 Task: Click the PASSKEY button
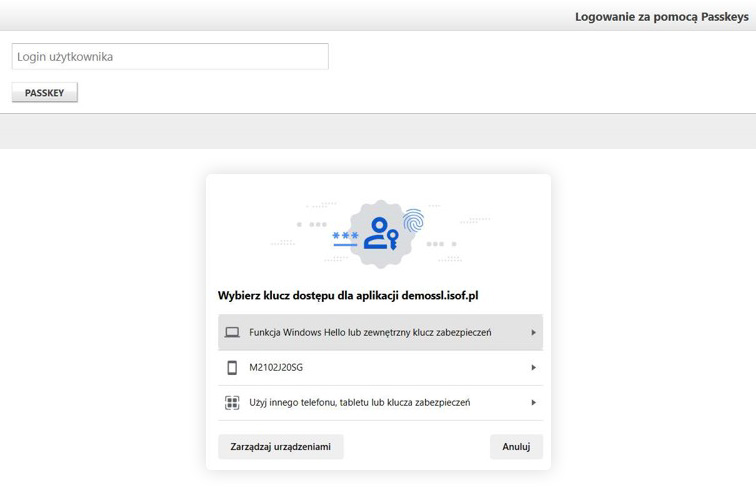44,93
